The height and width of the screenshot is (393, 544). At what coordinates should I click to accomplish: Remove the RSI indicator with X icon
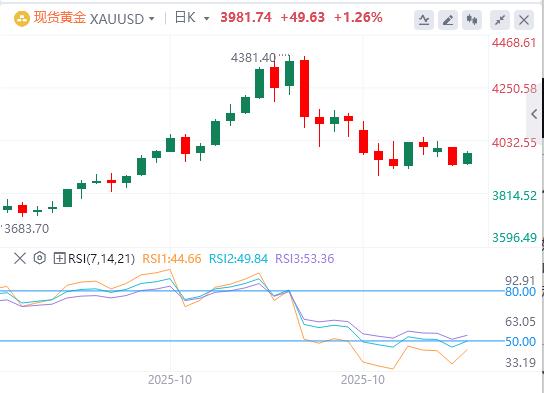[x=20, y=258]
